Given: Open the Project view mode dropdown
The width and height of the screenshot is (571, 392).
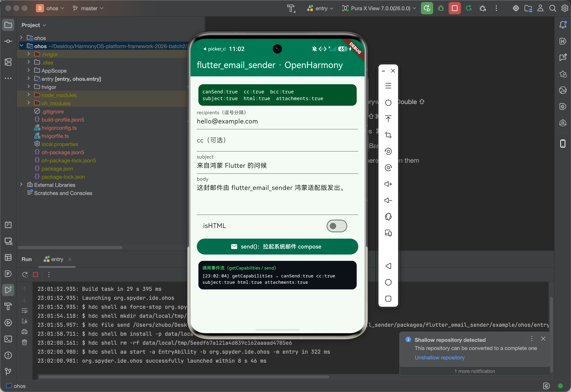Looking at the screenshot, I should click(34, 25).
